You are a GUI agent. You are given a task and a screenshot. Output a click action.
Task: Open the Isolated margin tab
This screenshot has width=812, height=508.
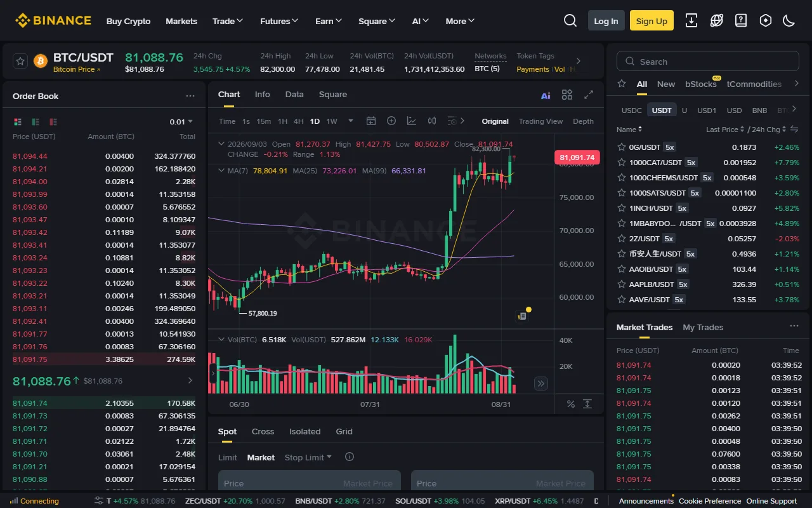tap(305, 432)
